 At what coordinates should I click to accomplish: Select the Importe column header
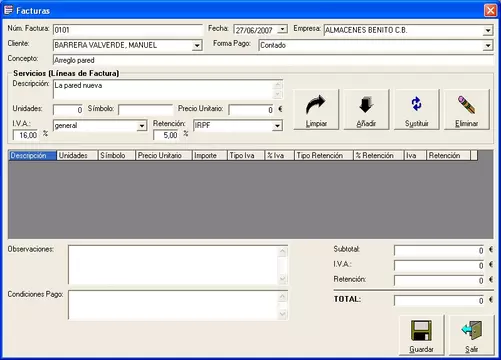[210, 156]
